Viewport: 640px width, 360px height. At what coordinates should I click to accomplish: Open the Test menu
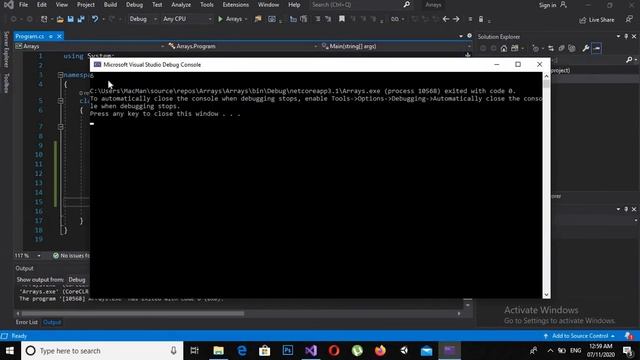tap(157, 5)
